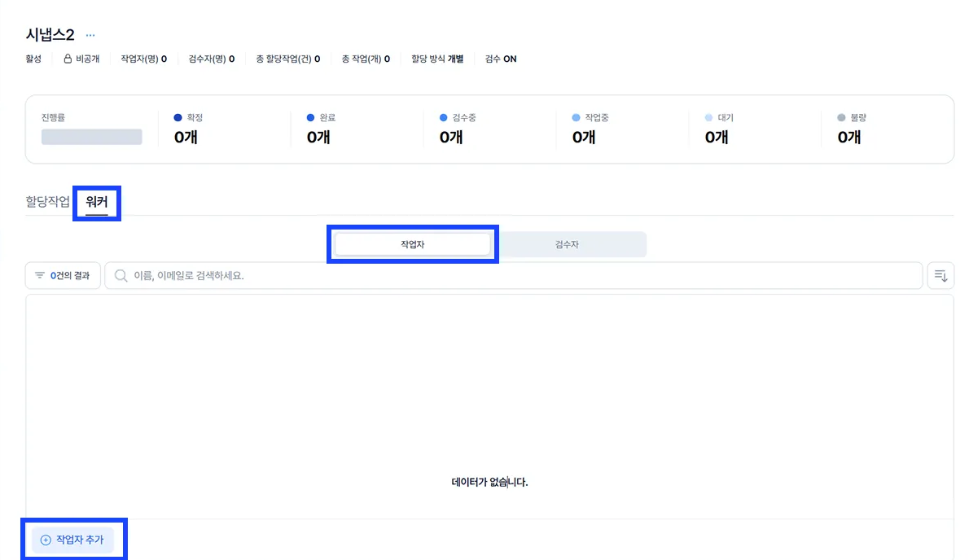969x560 pixels.
Task: Click the 시냅스2 project title
Action: click(50, 34)
